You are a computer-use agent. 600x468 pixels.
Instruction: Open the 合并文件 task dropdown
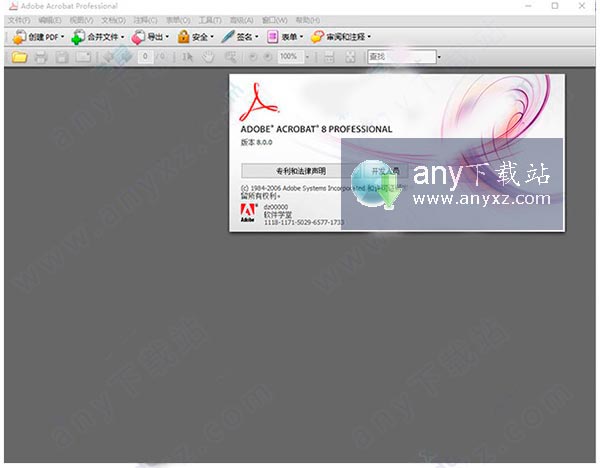tap(98, 37)
